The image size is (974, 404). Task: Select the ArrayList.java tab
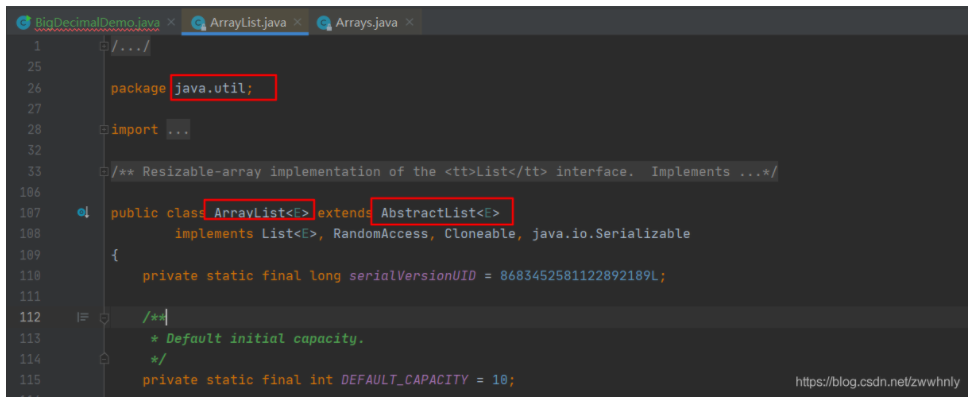click(x=248, y=23)
